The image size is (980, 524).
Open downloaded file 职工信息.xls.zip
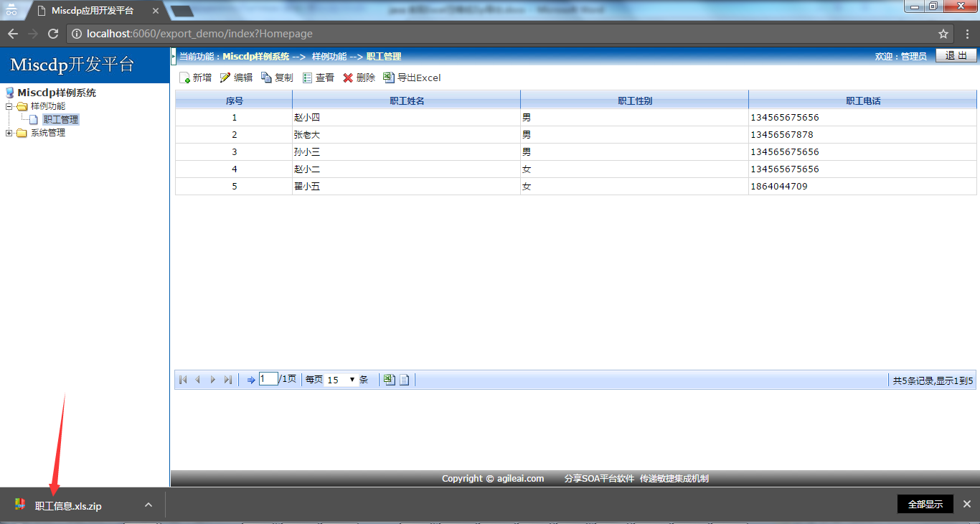click(68, 506)
